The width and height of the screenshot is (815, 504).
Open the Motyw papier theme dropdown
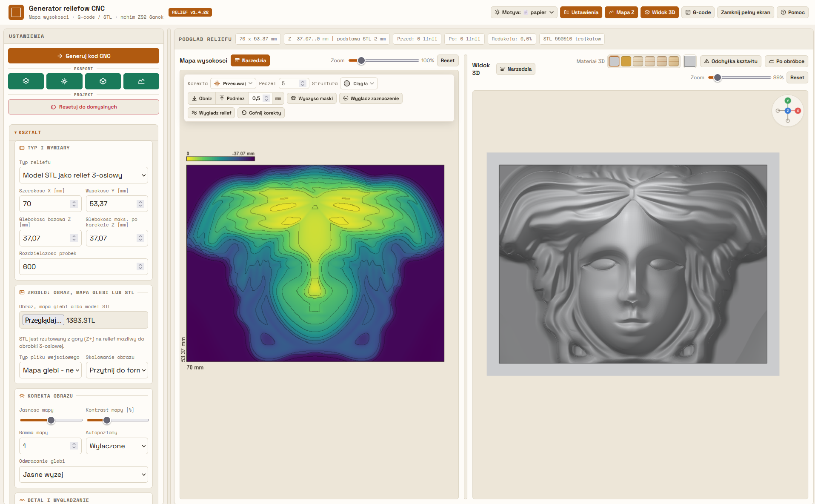(x=524, y=12)
